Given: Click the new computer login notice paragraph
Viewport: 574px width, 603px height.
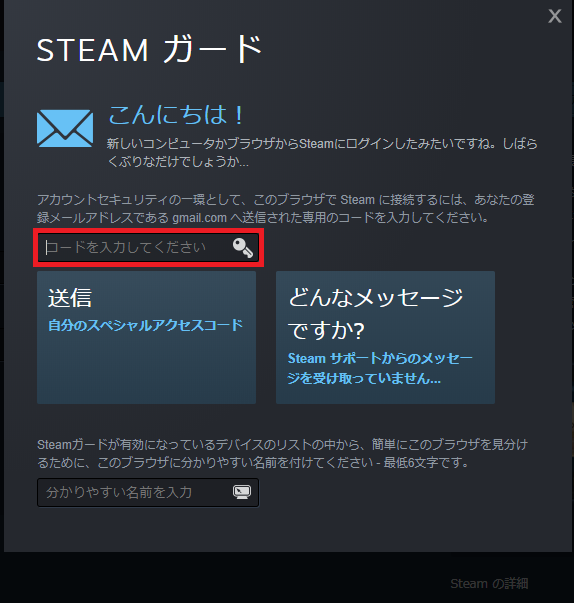Looking at the screenshot, I should point(322,153).
